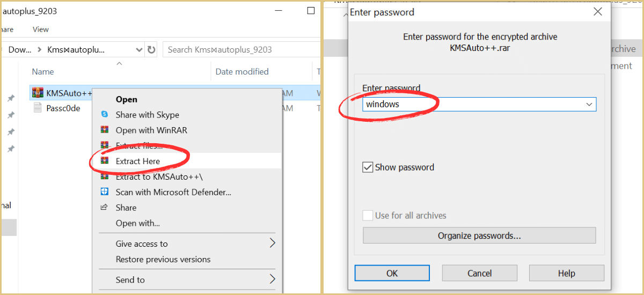Image resolution: width=644 pixels, height=295 pixels.
Task: Confirm the password with OK button
Action: pos(392,273)
